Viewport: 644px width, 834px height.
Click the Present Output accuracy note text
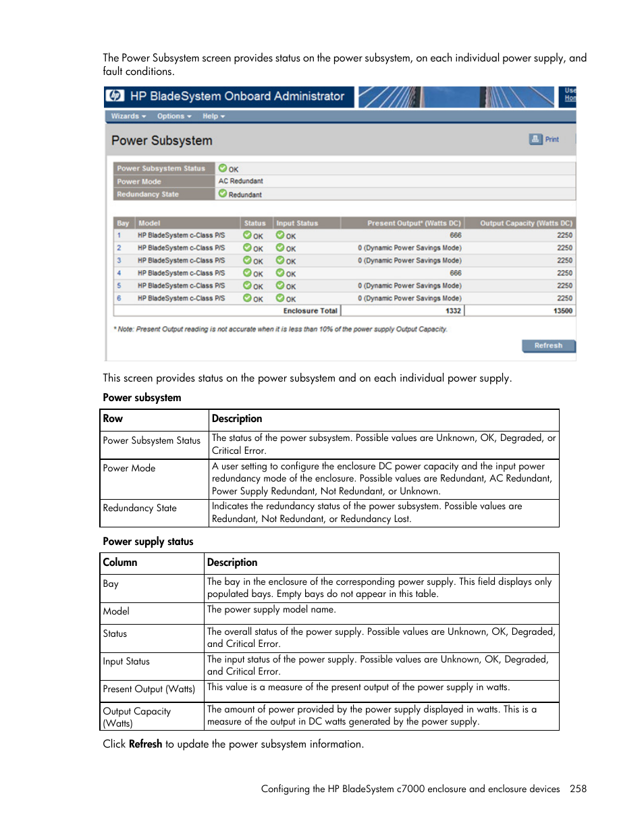[x=280, y=330]
